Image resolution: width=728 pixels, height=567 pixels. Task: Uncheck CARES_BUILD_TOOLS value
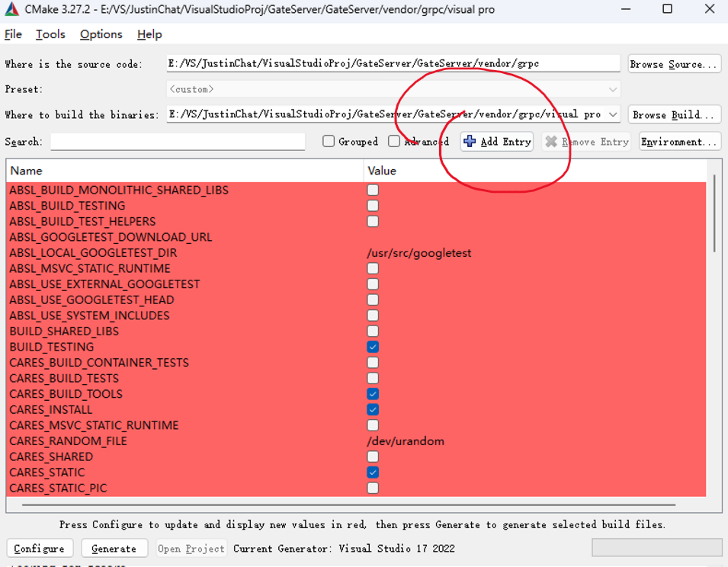click(372, 394)
